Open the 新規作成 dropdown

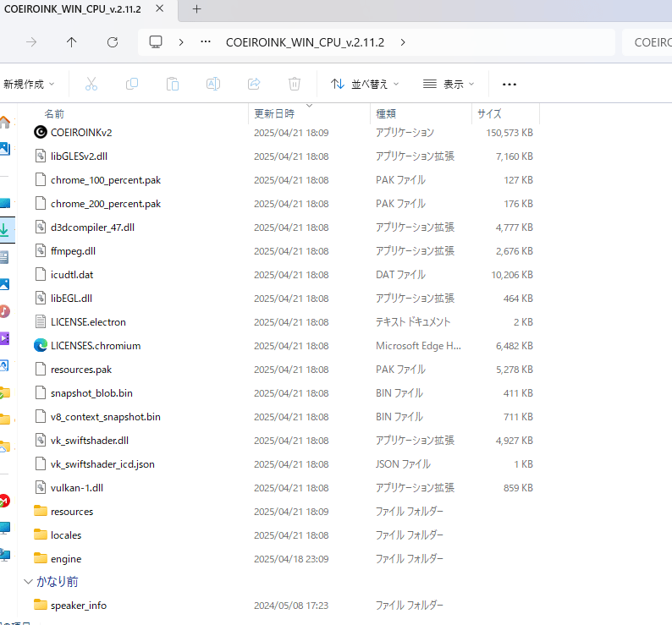click(x=28, y=85)
